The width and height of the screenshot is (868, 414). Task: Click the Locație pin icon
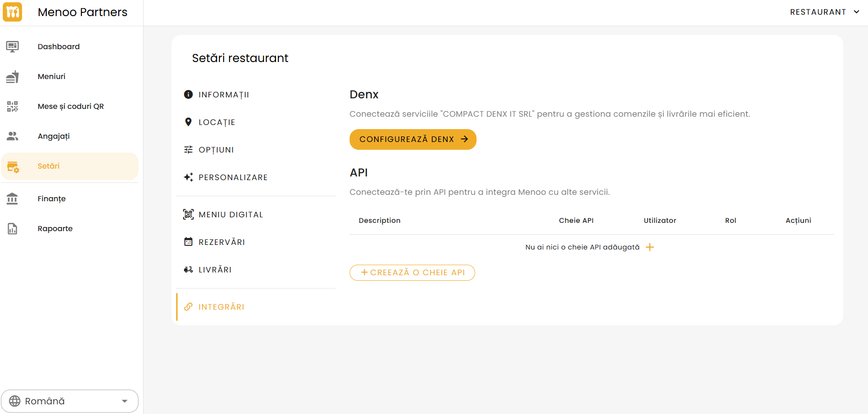(x=188, y=121)
